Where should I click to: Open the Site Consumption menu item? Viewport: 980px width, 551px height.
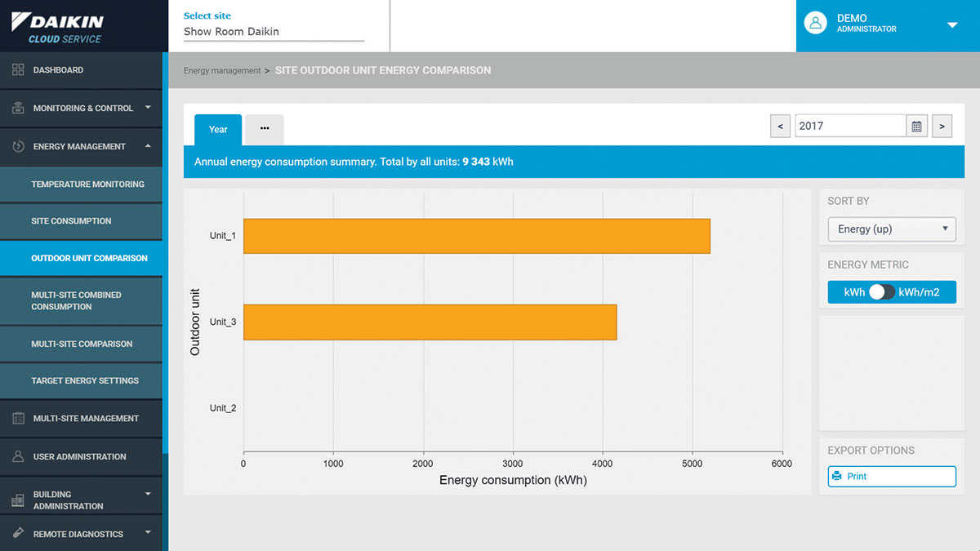72,221
